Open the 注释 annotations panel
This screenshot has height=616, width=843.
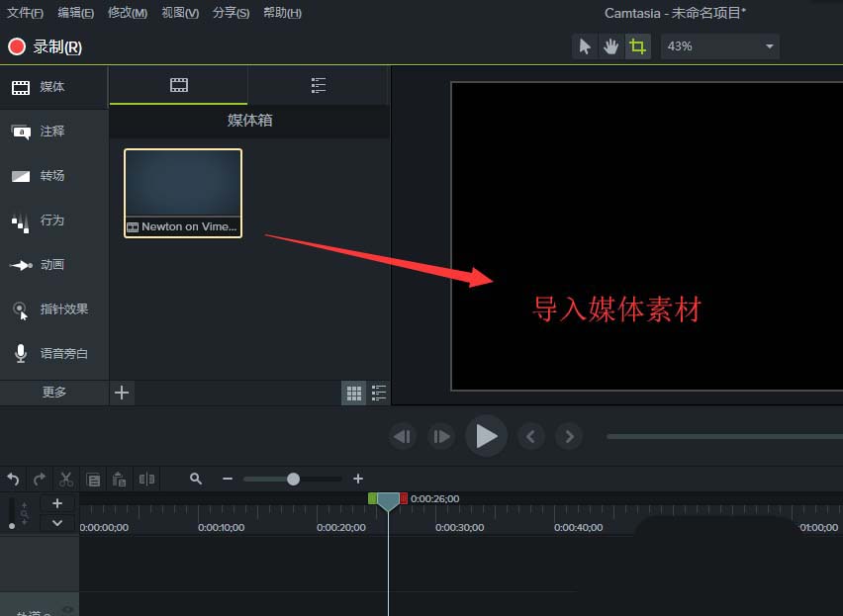coord(52,132)
